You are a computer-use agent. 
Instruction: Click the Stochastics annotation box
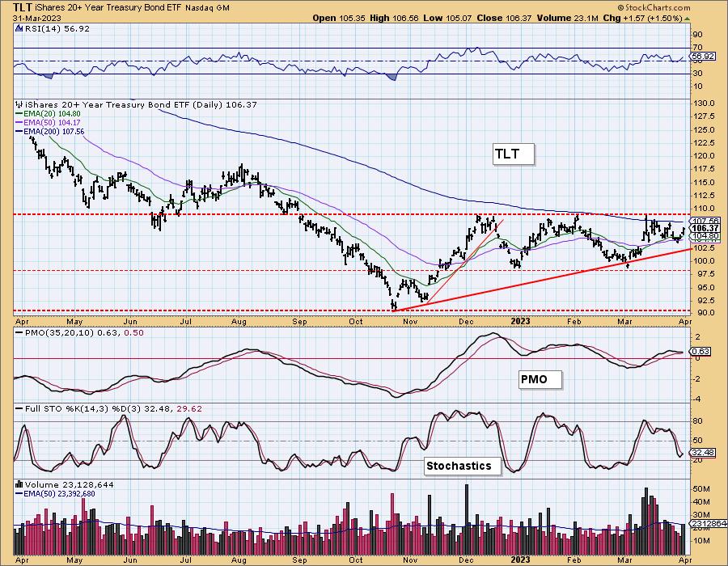point(463,466)
